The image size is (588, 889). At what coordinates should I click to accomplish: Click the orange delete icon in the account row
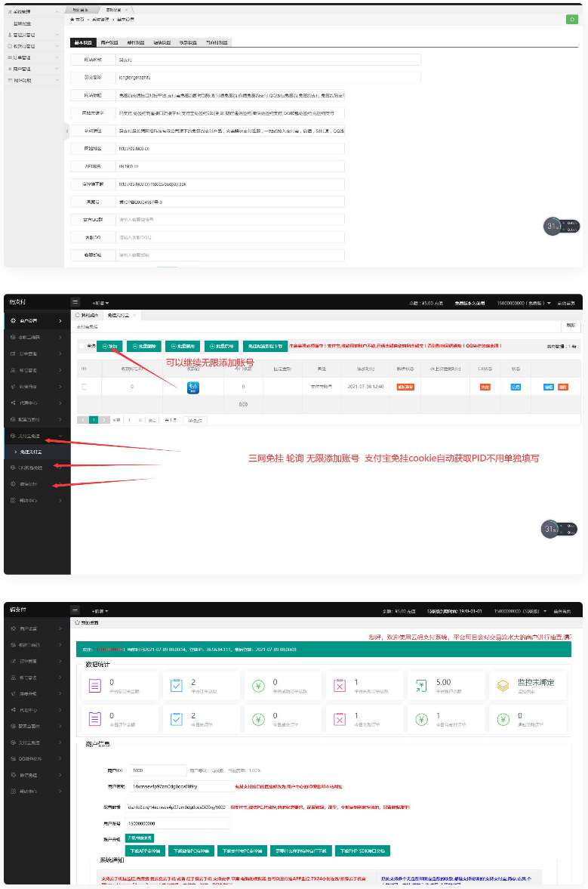(x=563, y=387)
